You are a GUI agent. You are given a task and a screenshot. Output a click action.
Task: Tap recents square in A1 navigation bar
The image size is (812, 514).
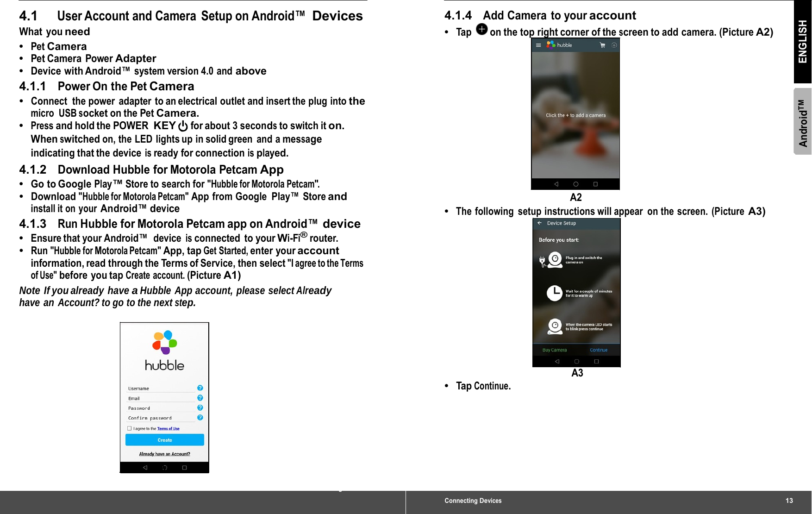[184, 468]
